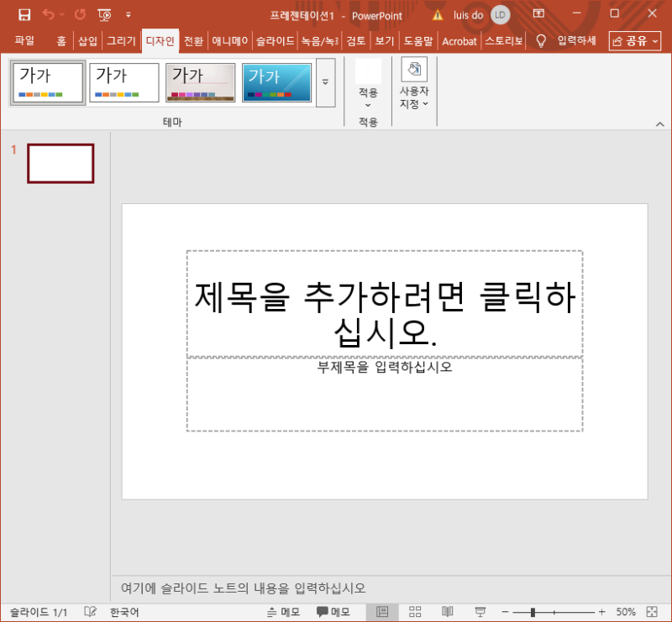Click the spell check icon in status bar
The image size is (672, 622).
pos(90,612)
